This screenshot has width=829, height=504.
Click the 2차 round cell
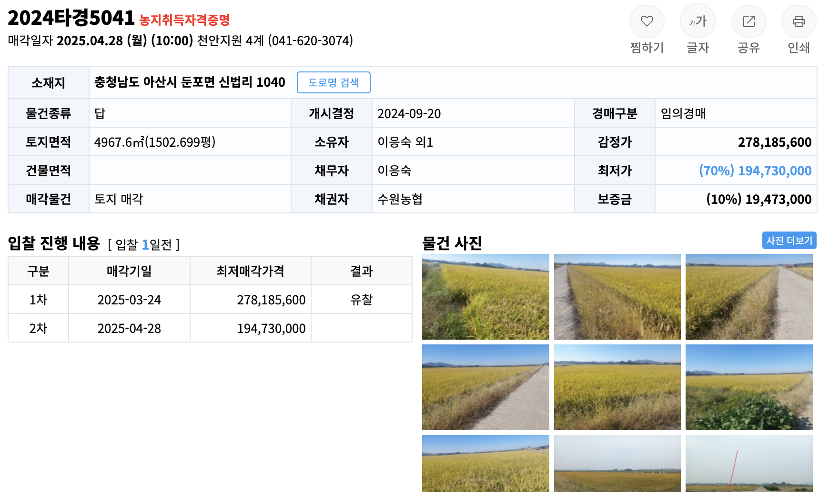pyautogui.click(x=38, y=328)
